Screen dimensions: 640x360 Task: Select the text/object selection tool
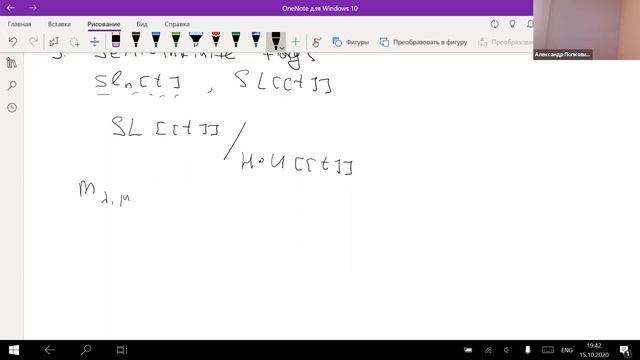pos(54,42)
